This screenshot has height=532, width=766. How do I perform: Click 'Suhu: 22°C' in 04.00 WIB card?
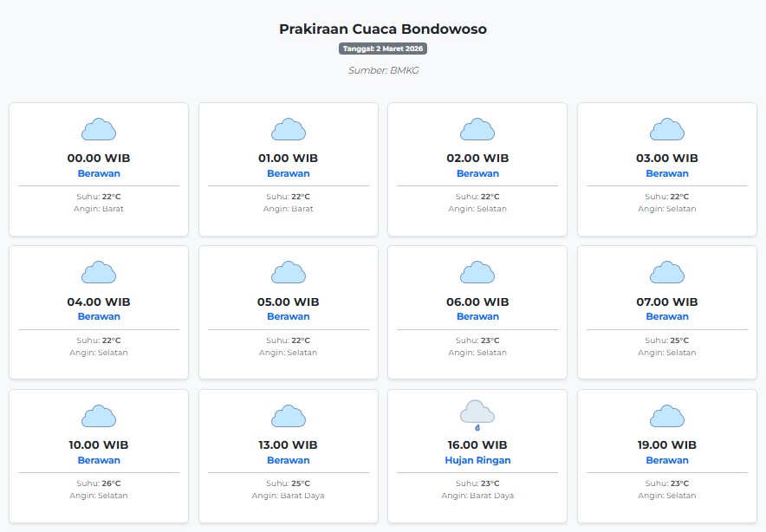(x=99, y=340)
